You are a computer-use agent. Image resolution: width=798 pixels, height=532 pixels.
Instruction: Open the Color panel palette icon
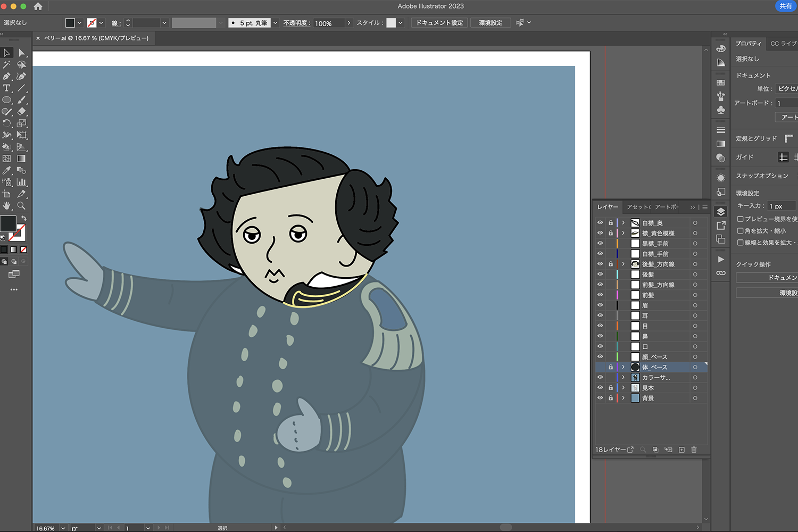click(721, 48)
